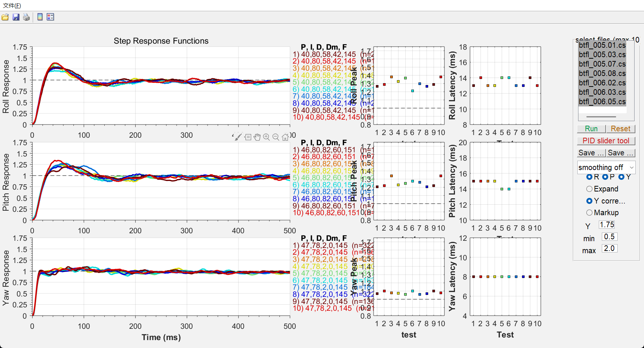Click the zoom out magnifier icon
The image size is (644, 348).
[276, 137]
